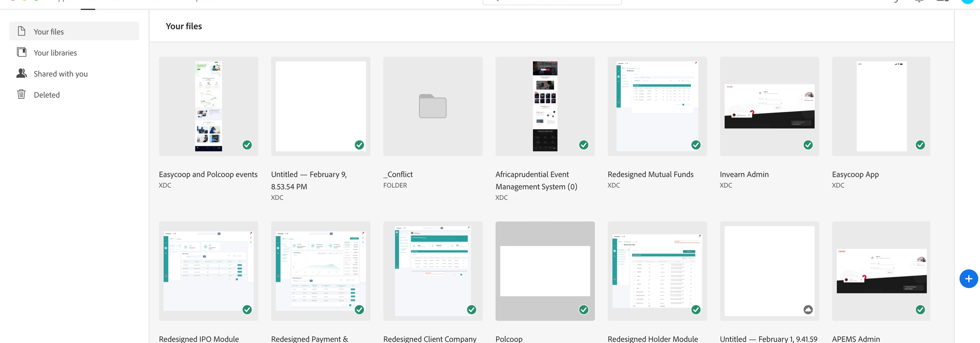
Task: Open the _Conflict folder icon
Action: click(432, 106)
